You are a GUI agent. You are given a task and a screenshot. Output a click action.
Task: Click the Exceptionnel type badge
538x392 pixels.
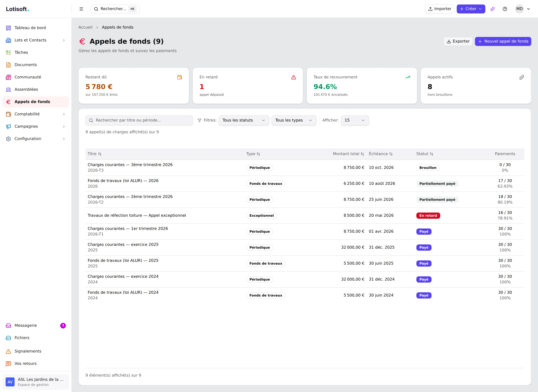(x=261, y=216)
